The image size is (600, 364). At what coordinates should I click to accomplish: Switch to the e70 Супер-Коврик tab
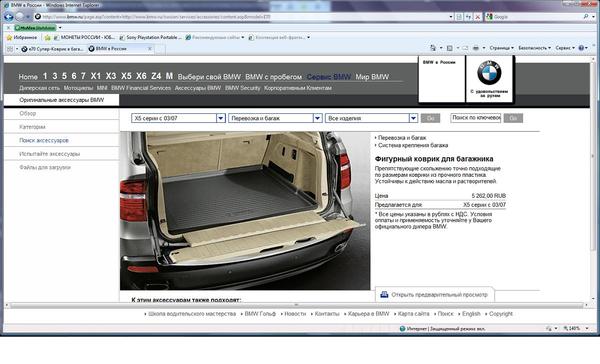pyautogui.click(x=52, y=49)
